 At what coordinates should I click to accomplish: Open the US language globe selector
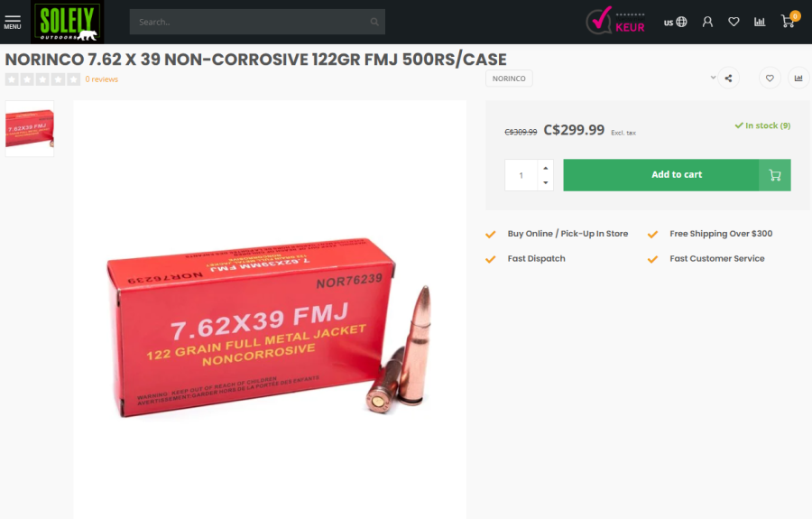click(675, 22)
